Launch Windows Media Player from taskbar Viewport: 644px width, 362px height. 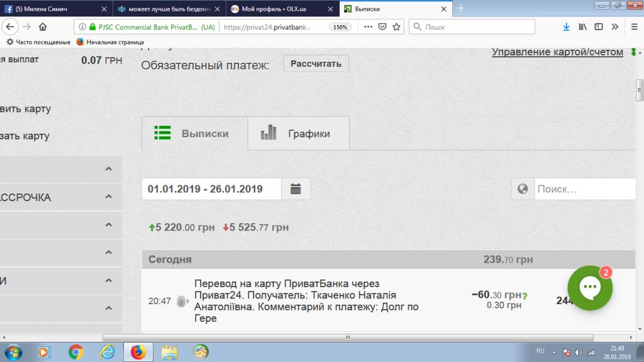pos(44,352)
